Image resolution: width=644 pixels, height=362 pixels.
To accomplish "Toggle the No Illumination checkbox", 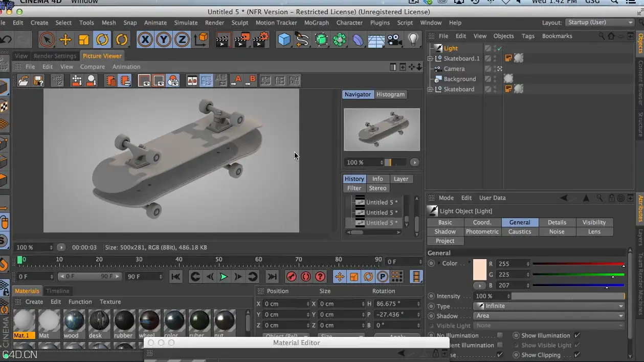I will click(500, 335).
